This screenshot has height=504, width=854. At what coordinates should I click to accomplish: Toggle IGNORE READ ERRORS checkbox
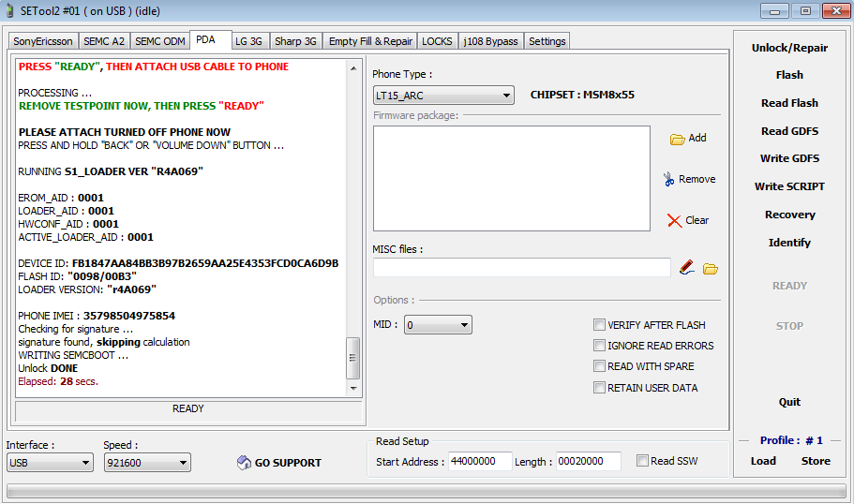pos(599,346)
